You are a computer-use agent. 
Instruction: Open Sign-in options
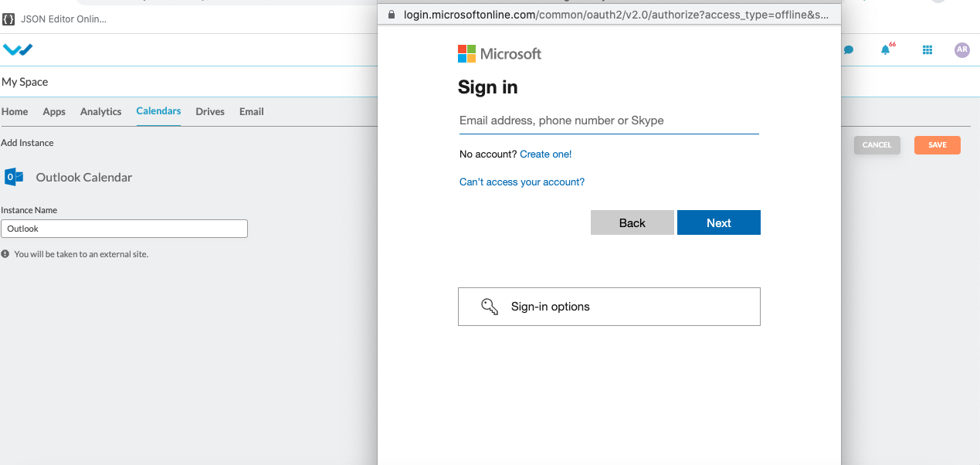[609, 307]
